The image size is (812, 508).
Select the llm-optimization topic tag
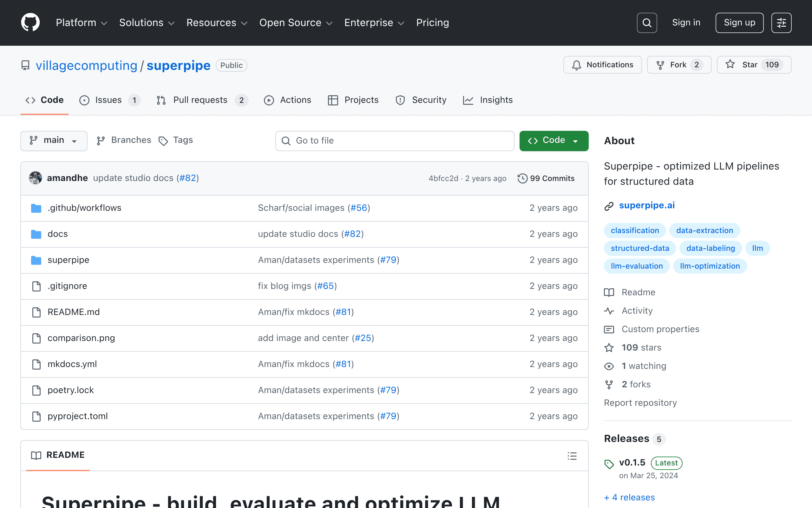(710, 266)
